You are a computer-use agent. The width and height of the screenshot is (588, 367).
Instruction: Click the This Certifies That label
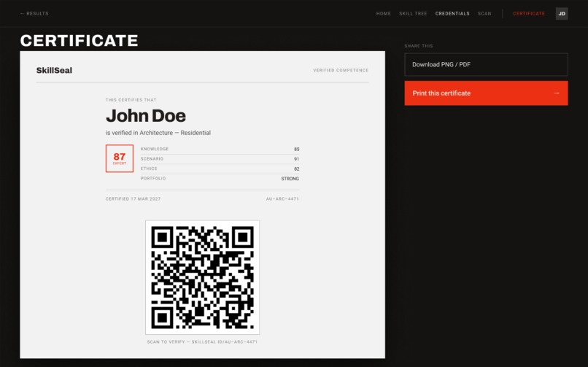(131, 100)
